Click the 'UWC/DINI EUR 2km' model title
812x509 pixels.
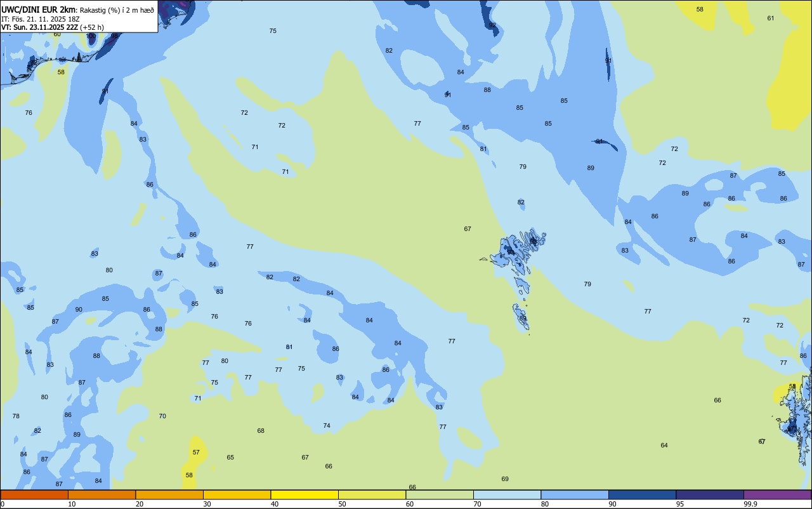(x=39, y=10)
